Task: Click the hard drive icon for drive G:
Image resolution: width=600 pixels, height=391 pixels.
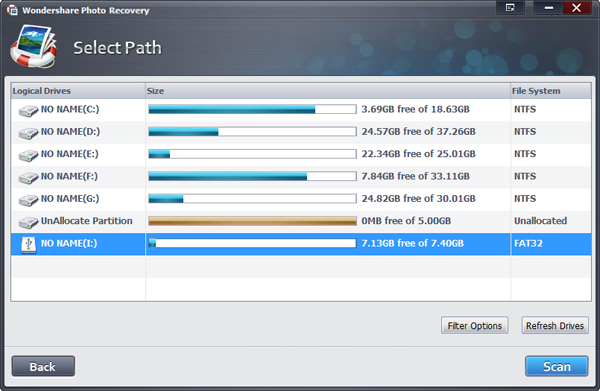Action: tap(28, 200)
